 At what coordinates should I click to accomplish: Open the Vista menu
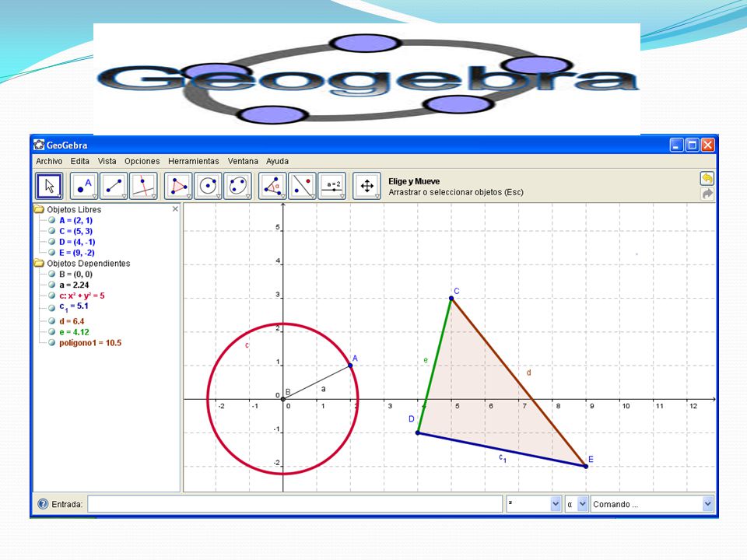(107, 161)
